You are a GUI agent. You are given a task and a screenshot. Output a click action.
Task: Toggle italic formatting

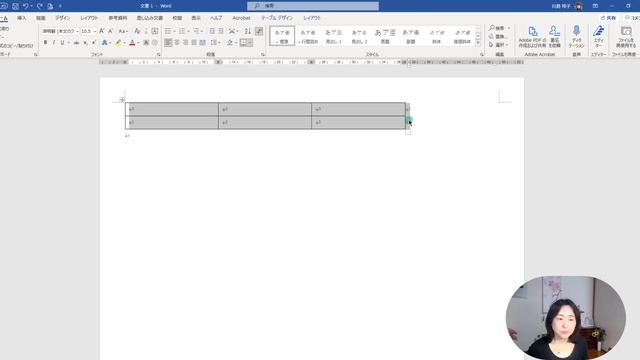click(x=53, y=42)
